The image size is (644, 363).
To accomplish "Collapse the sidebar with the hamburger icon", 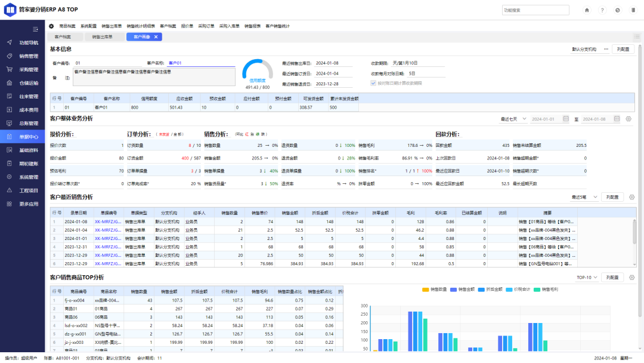I will tap(35, 29).
